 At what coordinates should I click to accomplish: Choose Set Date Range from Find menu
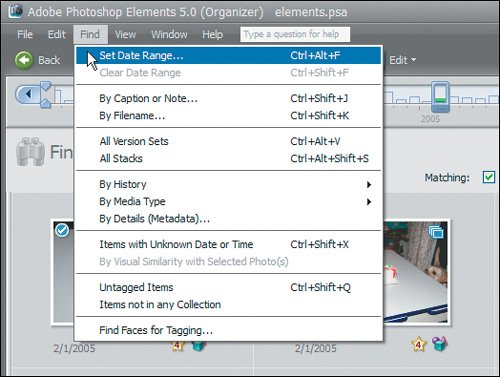coord(229,55)
